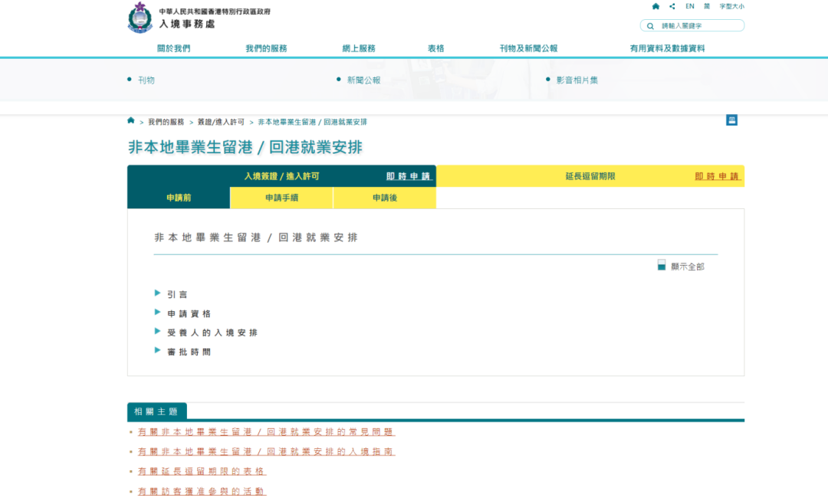Switch language to EN
The image size is (828, 504).
[x=690, y=6]
